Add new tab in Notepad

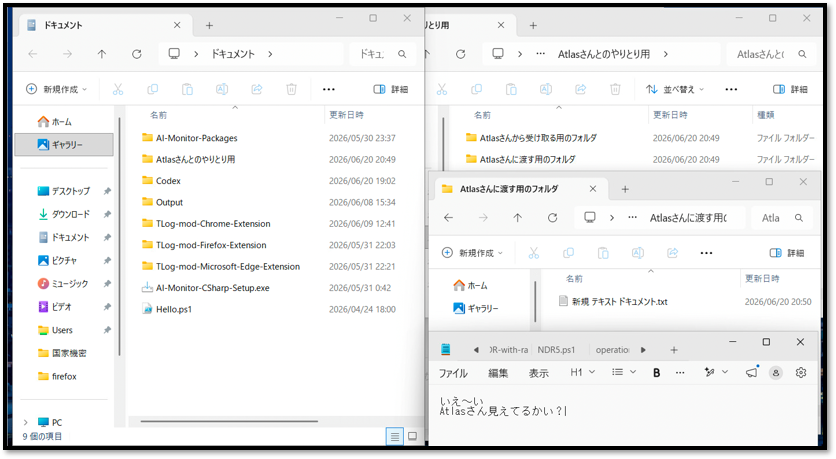click(674, 350)
